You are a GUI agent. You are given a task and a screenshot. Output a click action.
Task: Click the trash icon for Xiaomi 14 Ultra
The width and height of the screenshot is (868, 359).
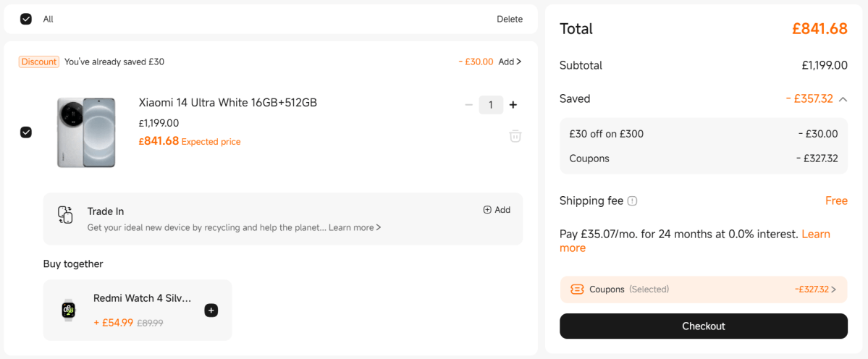(515, 136)
